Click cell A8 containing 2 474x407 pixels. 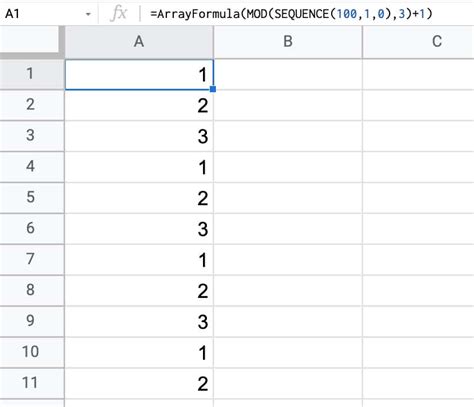(139, 290)
